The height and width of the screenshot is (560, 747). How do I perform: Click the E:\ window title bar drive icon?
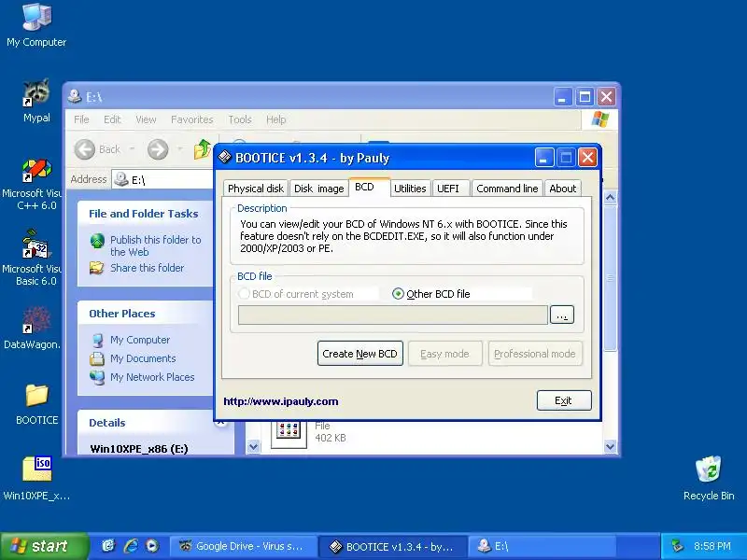[75, 97]
